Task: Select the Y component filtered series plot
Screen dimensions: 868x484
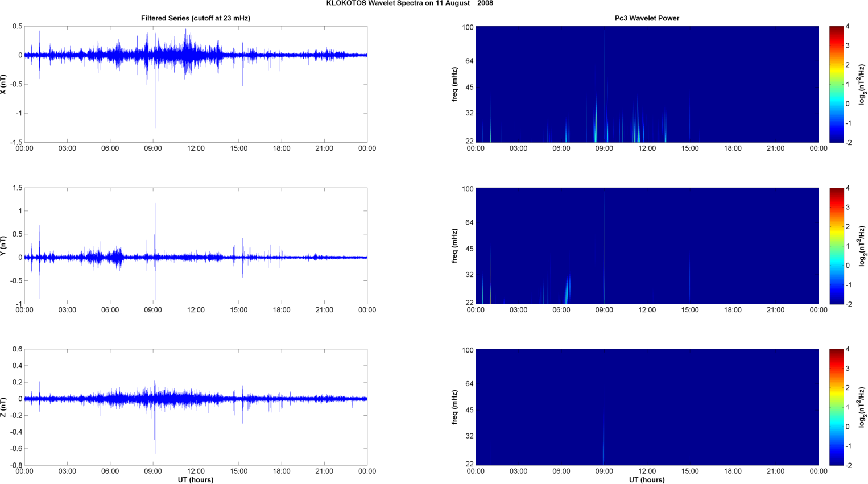Action: coord(195,246)
